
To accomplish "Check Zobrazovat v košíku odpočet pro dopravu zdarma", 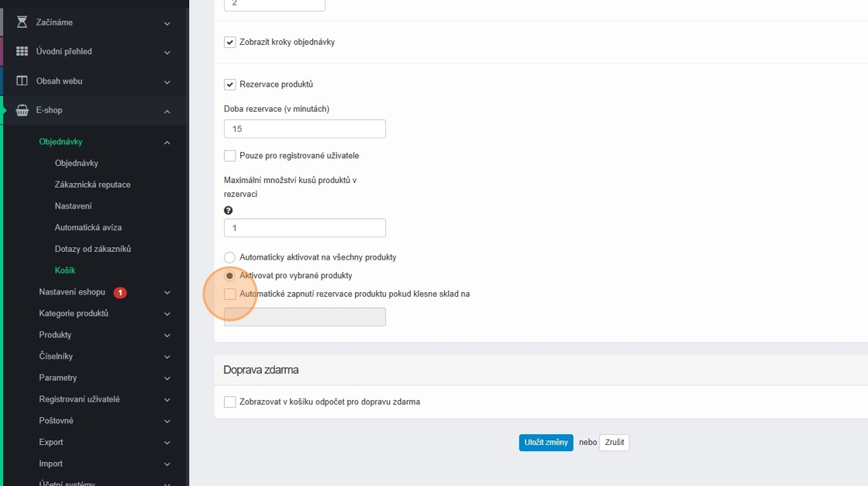I will point(230,402).
